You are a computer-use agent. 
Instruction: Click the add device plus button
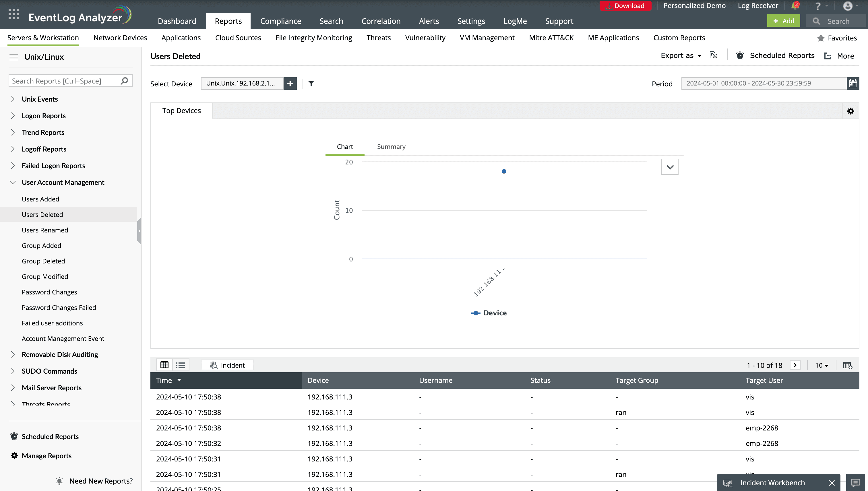tap(290, 84)
